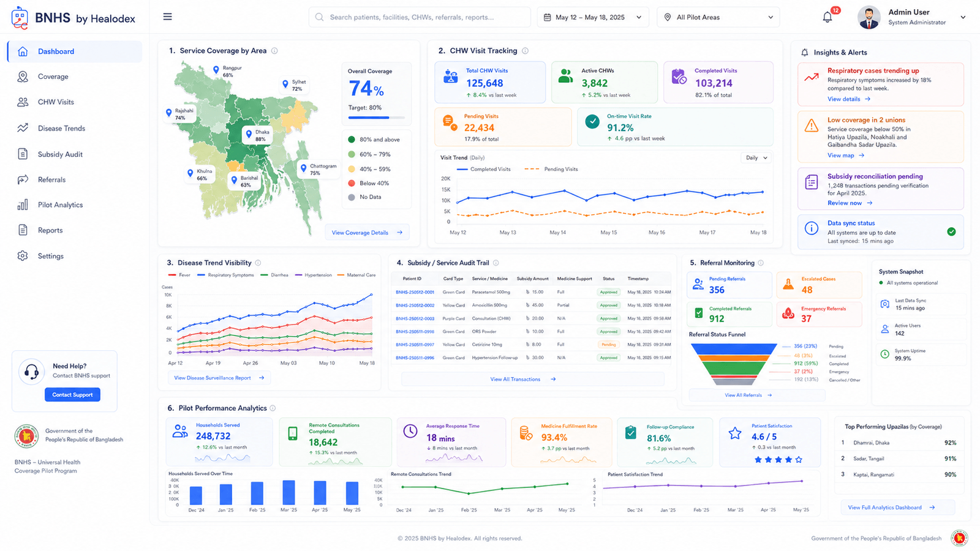Select the Rajshahi 74% map pin
The image size is (980, 551).
(168, 113)
